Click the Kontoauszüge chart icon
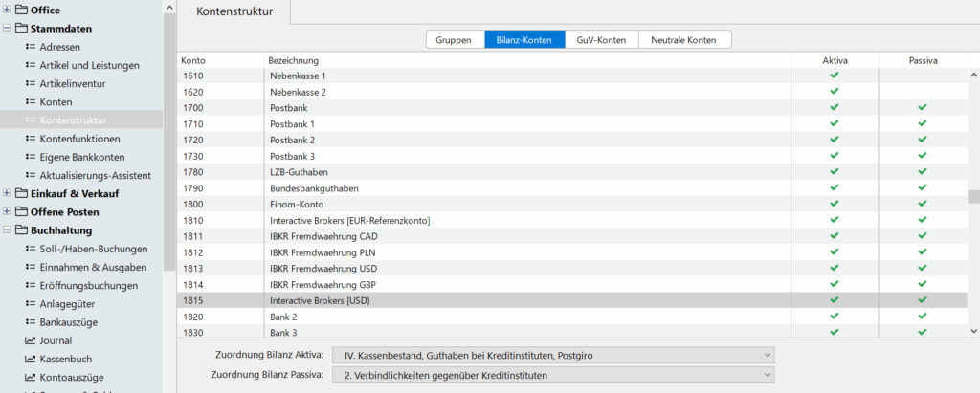Screen dimensions: 980x393 click(30, 377)
